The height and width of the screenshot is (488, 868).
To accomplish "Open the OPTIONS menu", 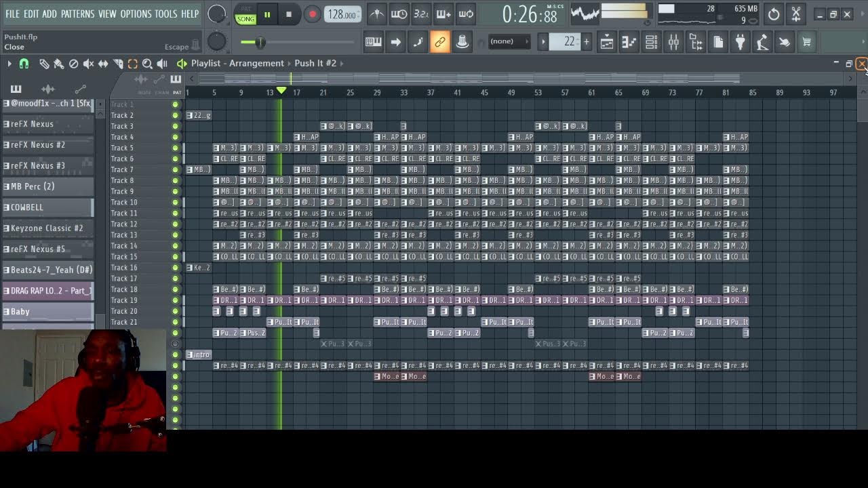I will tap(136, 14).
